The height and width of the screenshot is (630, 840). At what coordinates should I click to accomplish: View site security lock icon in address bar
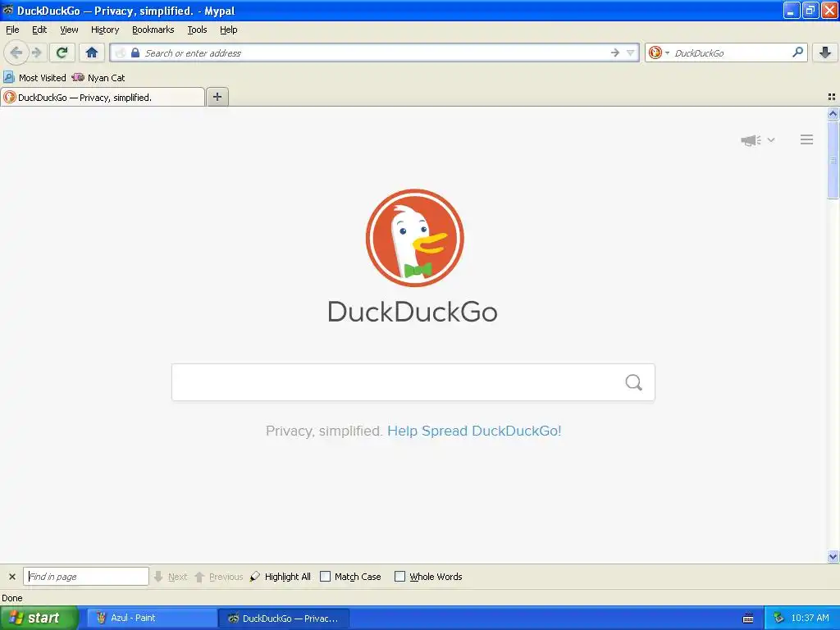click(x=135, y=52)
